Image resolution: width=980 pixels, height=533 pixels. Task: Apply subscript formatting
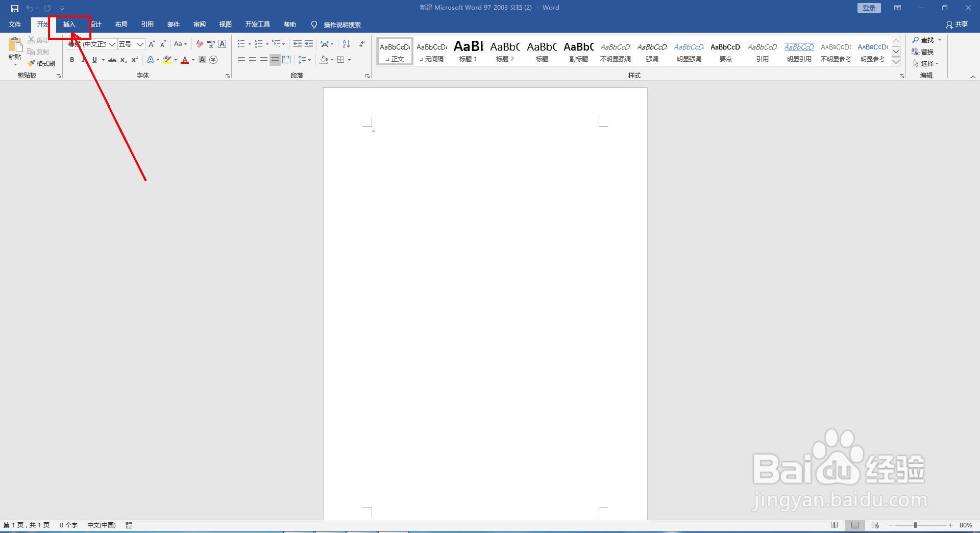tap(123, 60)
